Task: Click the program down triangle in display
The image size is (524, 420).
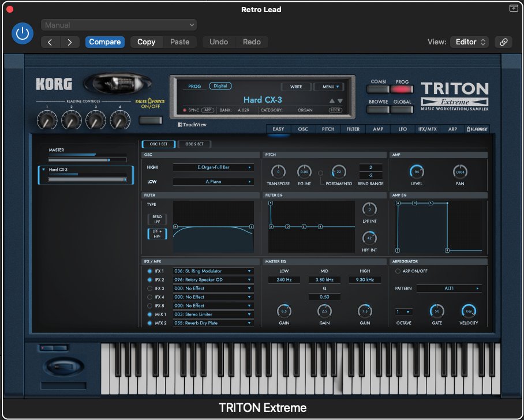Action: pos(340,100)
